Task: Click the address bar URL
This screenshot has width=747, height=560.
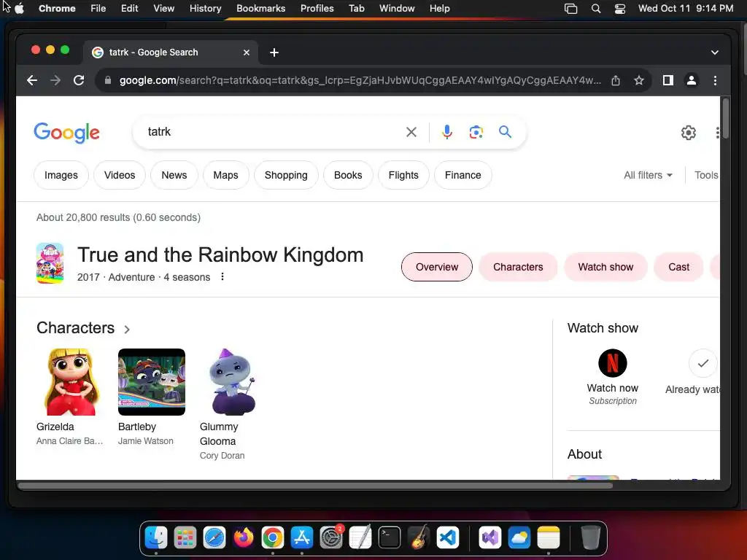Action: tap(360, 80)
